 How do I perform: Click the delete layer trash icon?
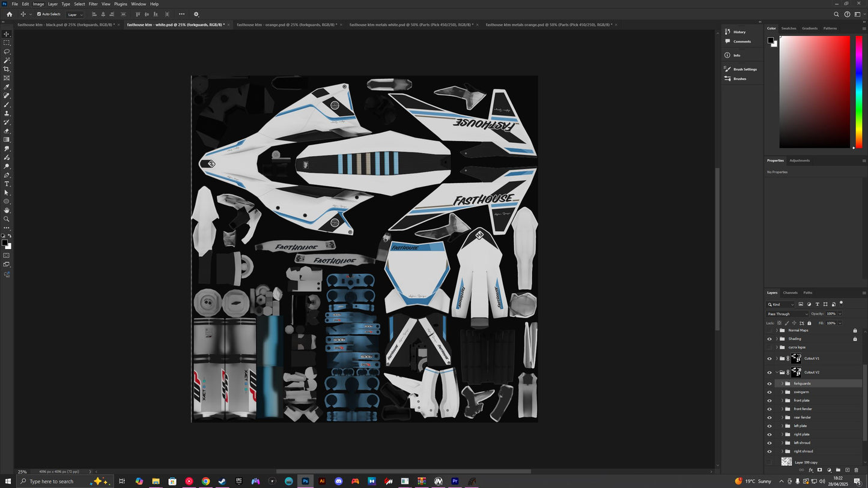[856, 470]
